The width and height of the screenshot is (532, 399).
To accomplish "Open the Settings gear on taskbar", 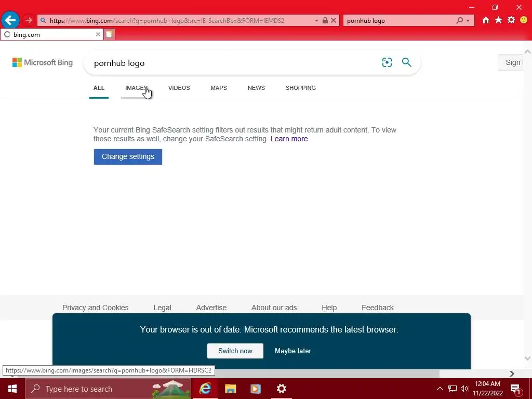I will [281, 389].
